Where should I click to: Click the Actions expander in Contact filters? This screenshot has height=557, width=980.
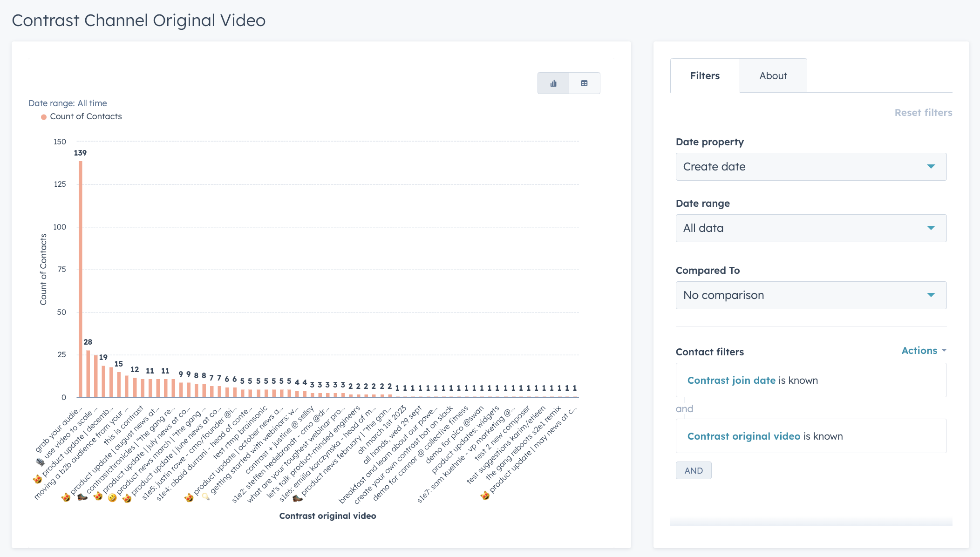(x=925, y=350)
